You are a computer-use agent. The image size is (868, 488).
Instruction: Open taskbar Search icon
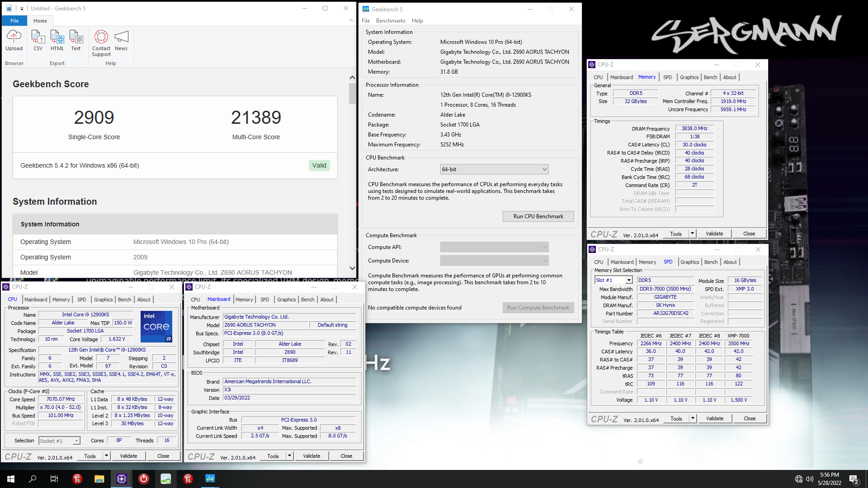click(x=33, y=479)
